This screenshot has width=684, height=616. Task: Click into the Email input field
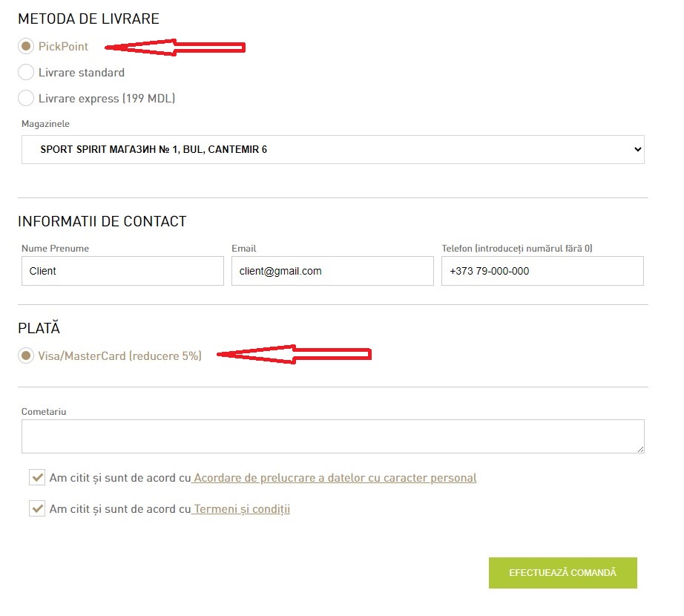332,271
